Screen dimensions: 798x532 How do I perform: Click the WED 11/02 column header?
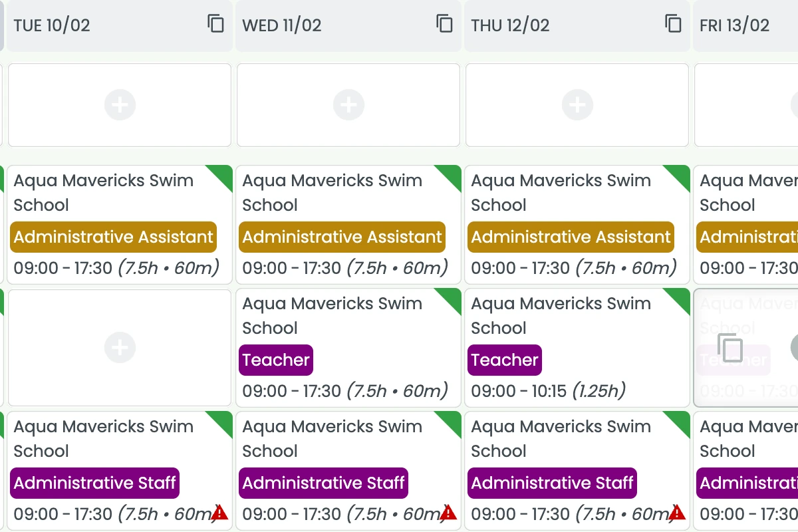(x=348, y=25)
